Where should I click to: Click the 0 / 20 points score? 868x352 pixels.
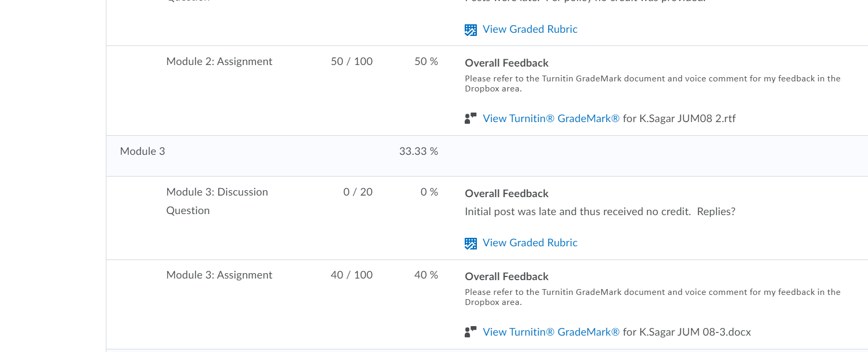click(358, 192)
